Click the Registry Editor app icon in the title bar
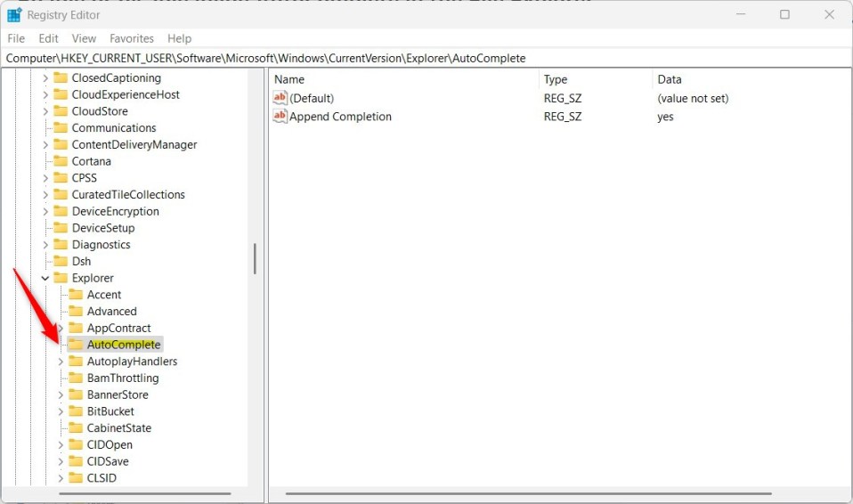The width and height of the screenshot is (853, 504). click(14, 15)
